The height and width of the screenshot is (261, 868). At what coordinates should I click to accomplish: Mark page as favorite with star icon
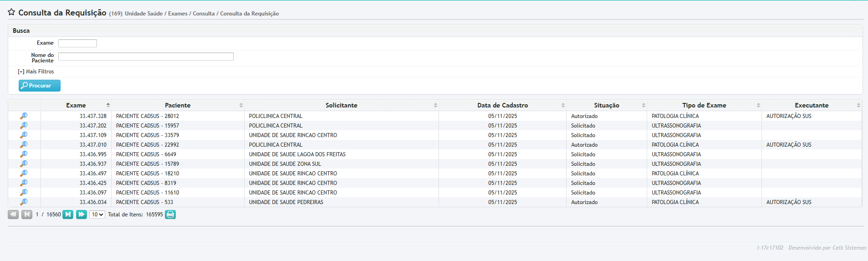click(11, 12)
